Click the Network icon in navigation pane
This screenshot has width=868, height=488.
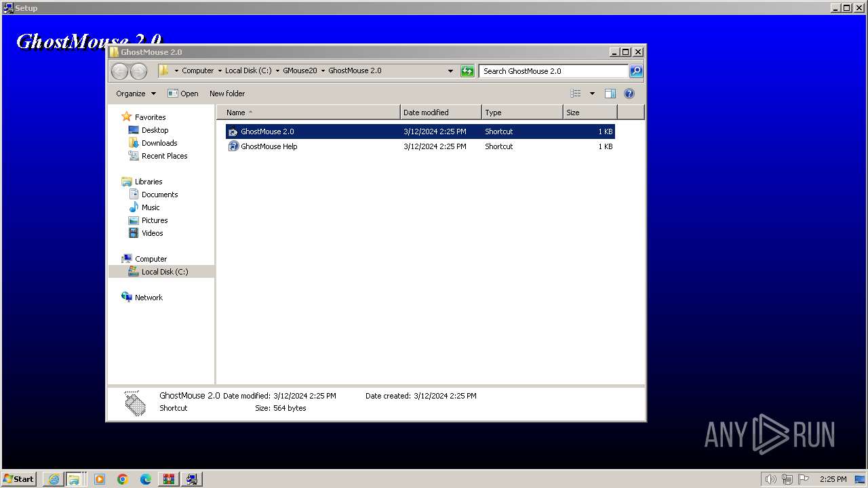click(127, 298)
